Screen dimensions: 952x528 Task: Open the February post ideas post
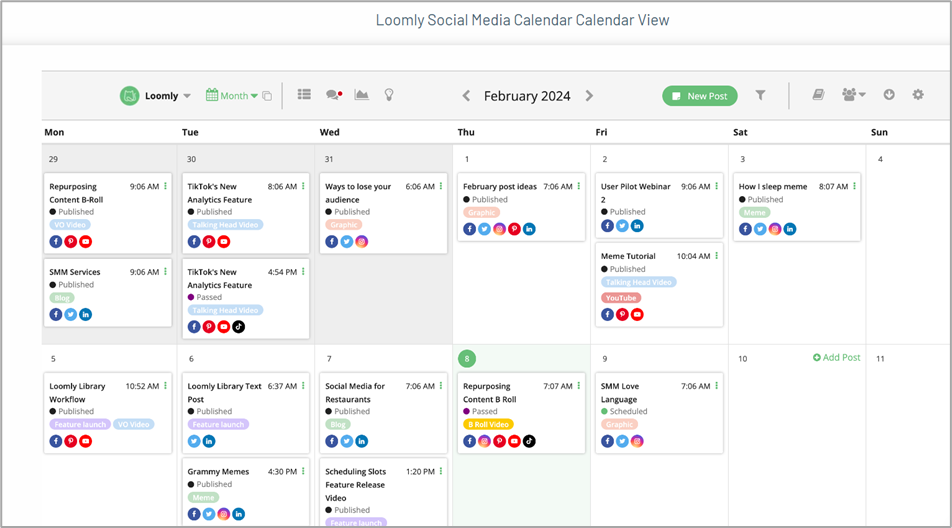(x=500, y=187)
